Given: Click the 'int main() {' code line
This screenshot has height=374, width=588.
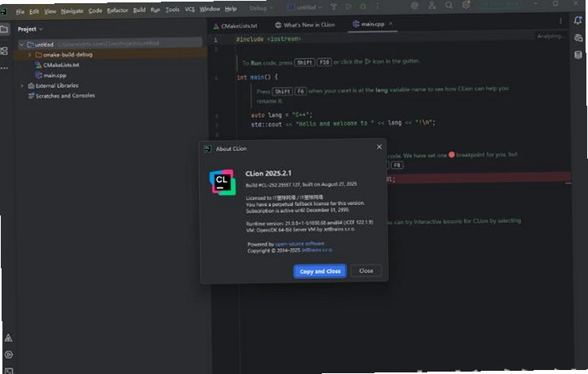Looking at the screenshot, I should point(257,77).
